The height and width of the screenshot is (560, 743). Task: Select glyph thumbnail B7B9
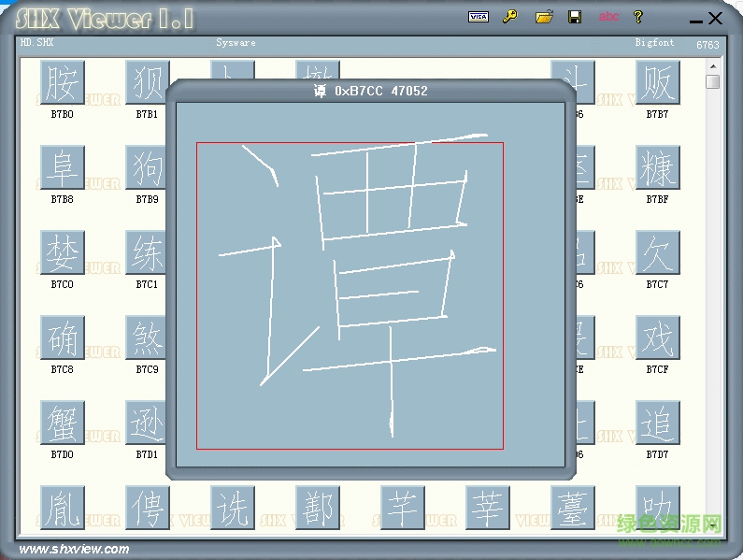point(146,167)
